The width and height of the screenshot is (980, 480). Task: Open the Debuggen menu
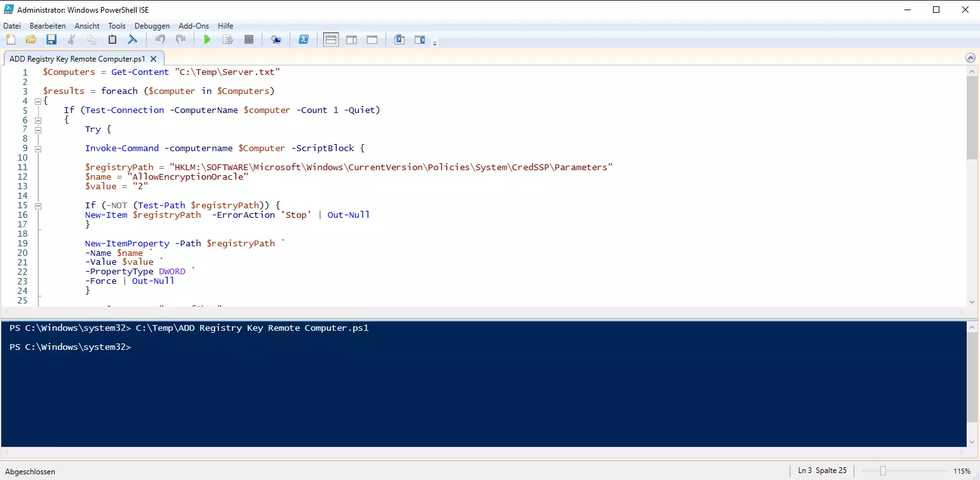[x=152, y=26]
